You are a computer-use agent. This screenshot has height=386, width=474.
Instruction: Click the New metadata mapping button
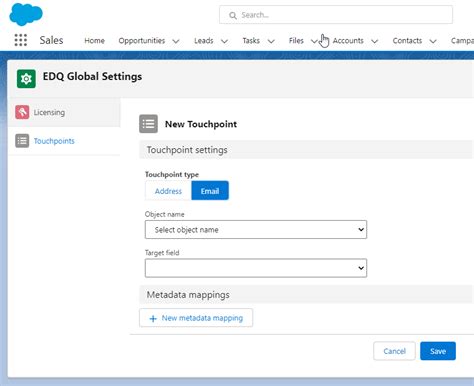[196, 318]
